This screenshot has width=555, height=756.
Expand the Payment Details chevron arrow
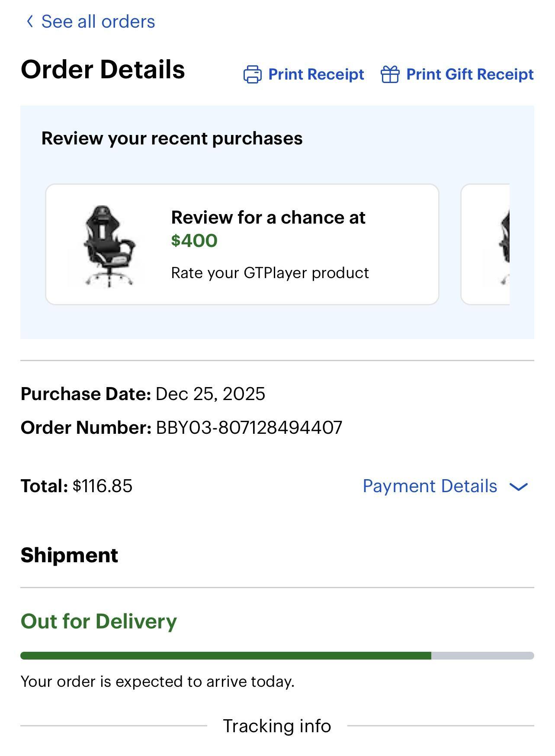(x=519, y=487)
